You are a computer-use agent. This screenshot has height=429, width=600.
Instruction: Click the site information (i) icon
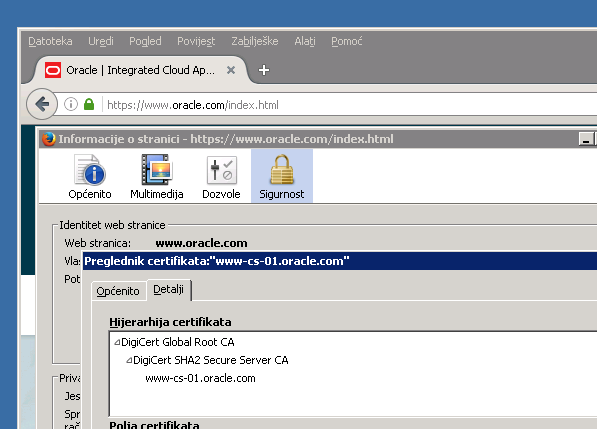point(71,104)
